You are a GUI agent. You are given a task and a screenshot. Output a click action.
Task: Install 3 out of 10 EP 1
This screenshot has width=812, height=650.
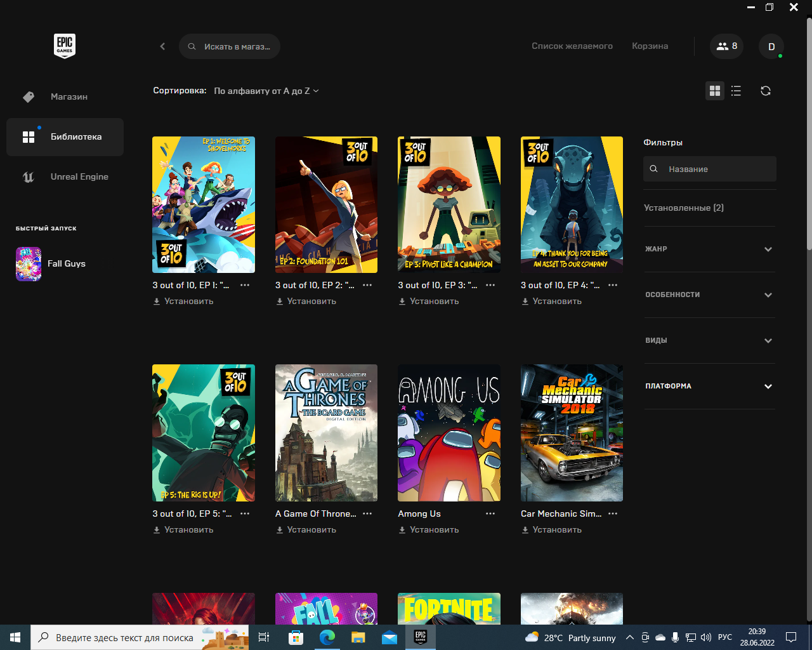(x=183, y=302)
